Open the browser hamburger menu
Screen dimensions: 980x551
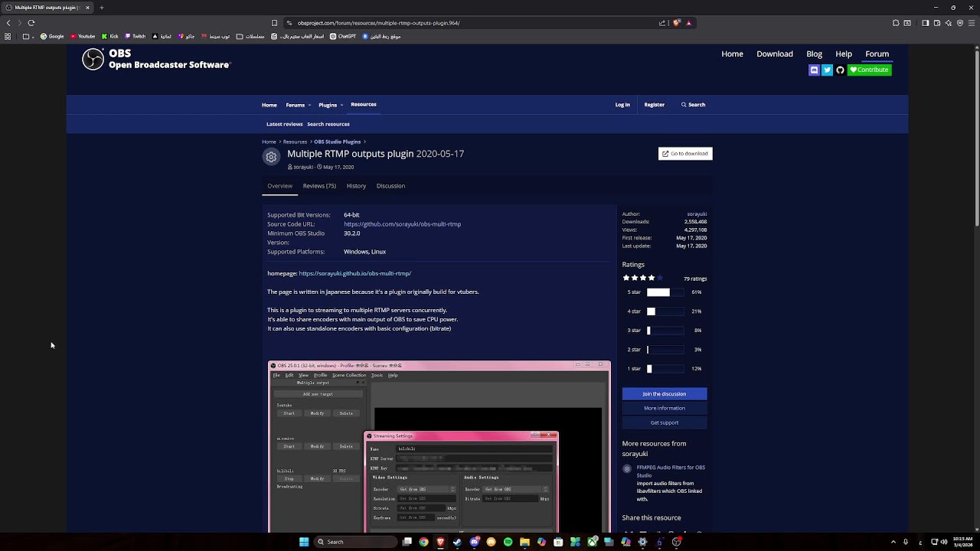[972, 23]
